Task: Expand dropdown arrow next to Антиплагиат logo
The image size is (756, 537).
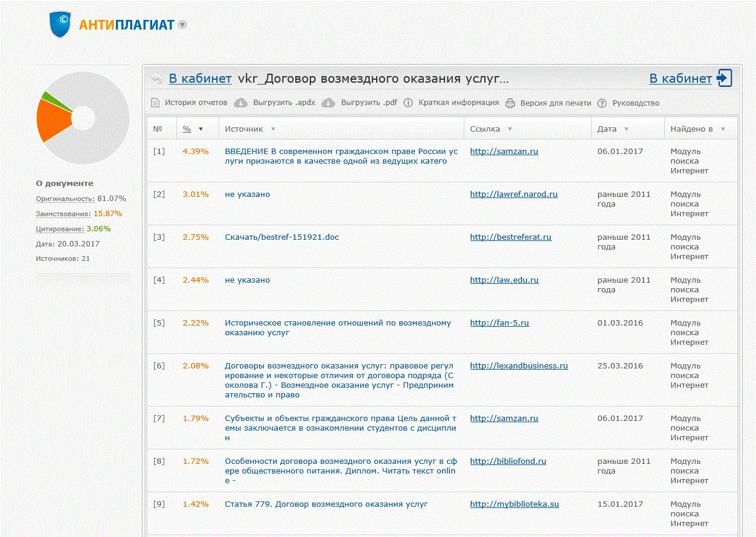Action: click(x=182, y=25)
